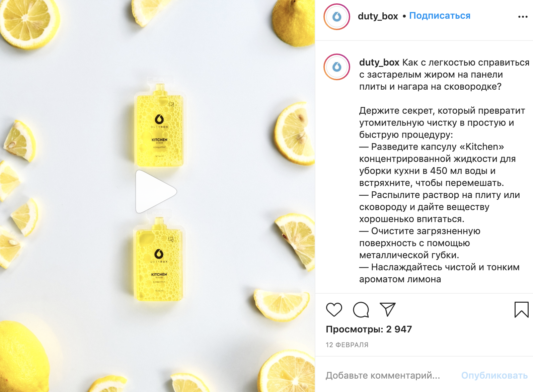Image resolution: width=533 pixels, height=392 pixels.
Task: Open the 12 ФЕВРАЛЯ date link
Action: (347, 345)
